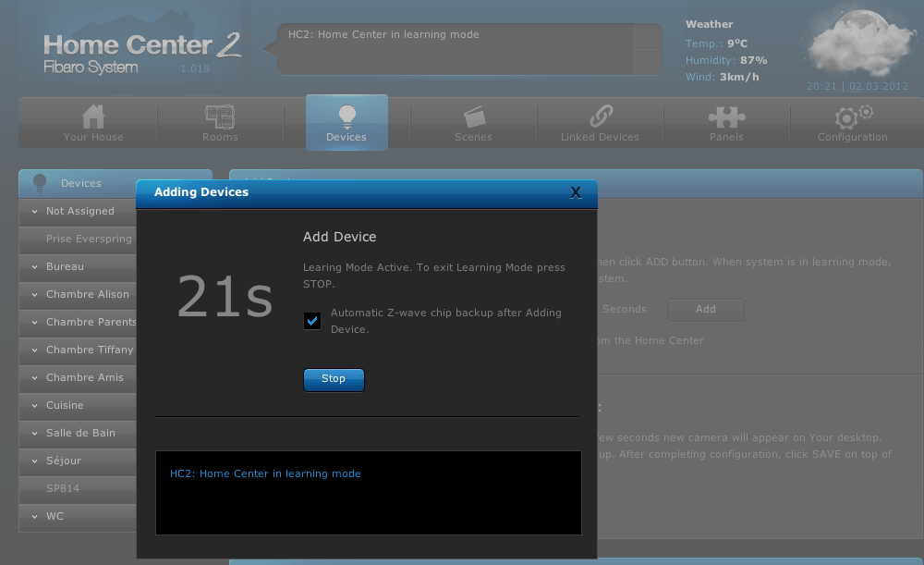Select the Prise Everspring device
The image size is (924, 565).
pos(89,239)
